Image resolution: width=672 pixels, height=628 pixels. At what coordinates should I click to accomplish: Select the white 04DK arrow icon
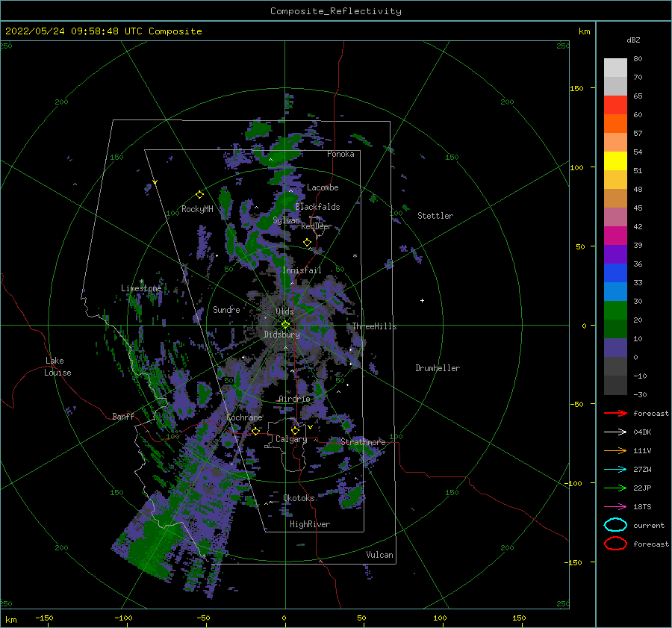point(615,432)
